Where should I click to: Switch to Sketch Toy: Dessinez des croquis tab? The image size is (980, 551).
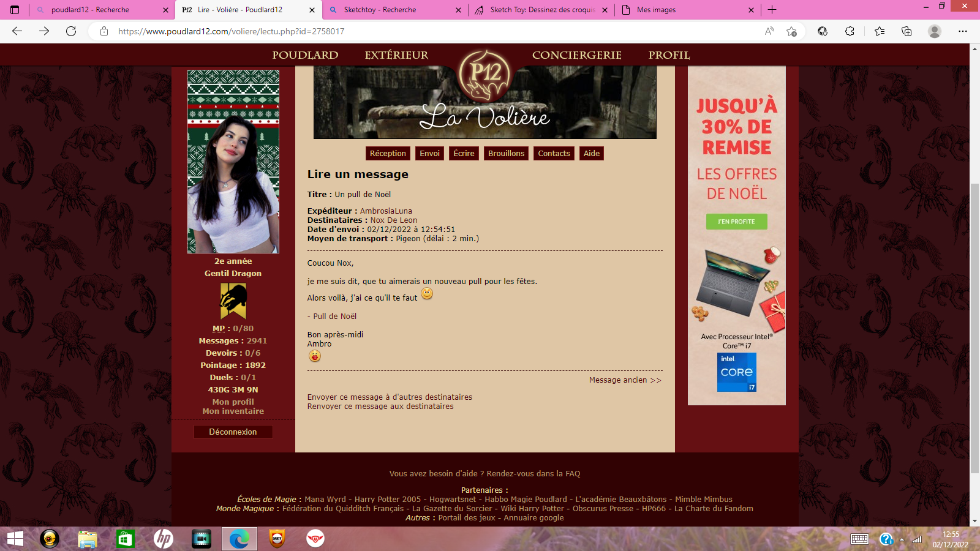541,10
